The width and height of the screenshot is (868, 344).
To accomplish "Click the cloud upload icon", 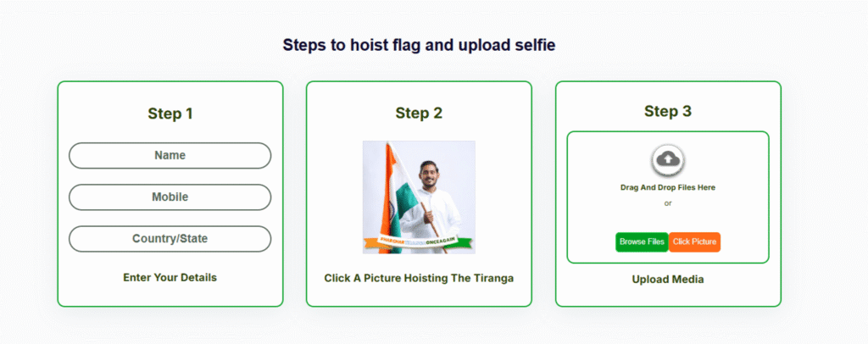I will (668, 159).
